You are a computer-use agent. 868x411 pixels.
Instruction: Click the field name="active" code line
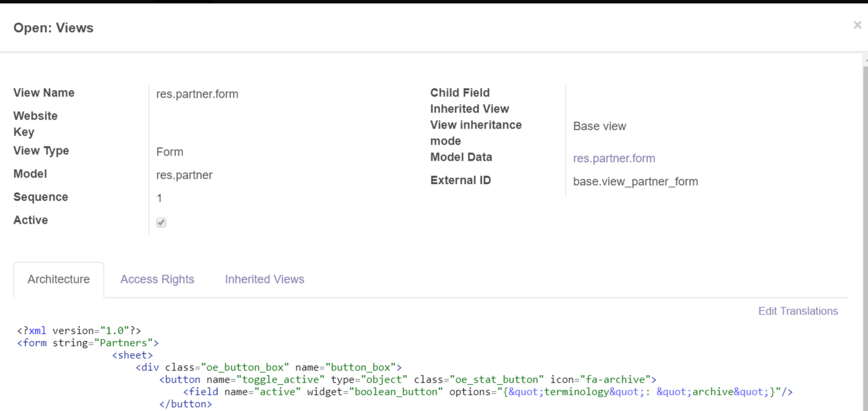point(487,392)
